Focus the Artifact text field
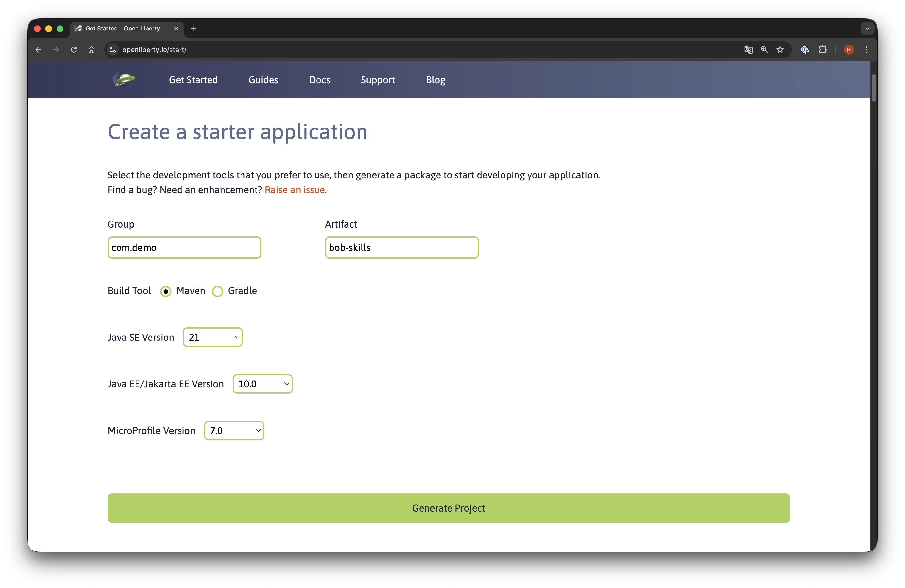The height and width of the screenshot is (588, 905). click(x=402, y=248)
